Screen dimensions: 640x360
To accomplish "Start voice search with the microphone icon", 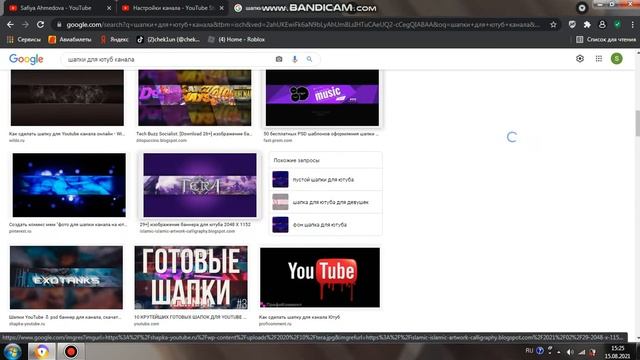I will point(295,59).
